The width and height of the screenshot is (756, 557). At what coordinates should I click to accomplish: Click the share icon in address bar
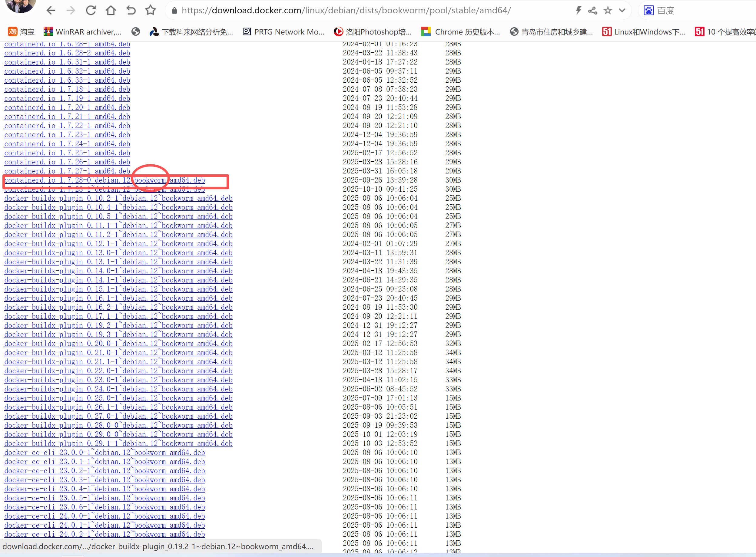coord(593,11)
